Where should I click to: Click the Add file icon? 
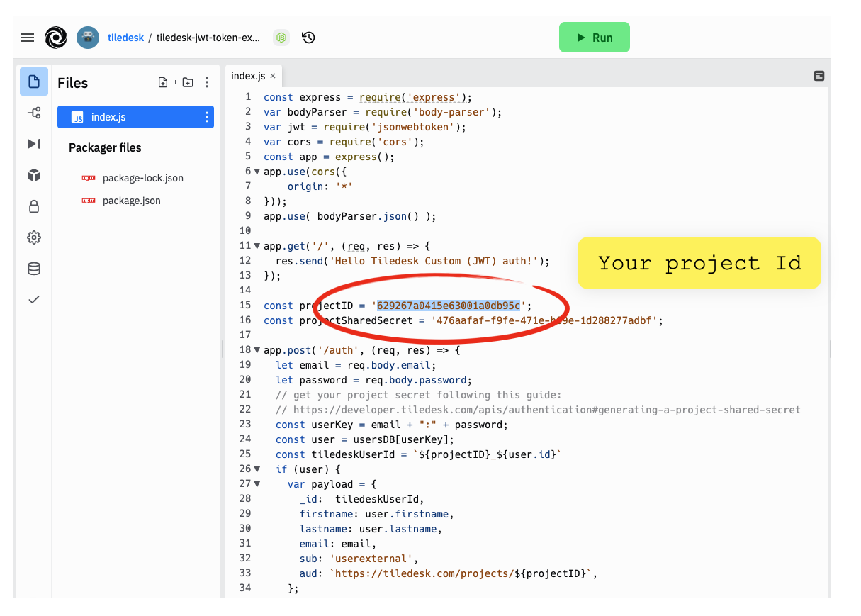tap(163, 82)
